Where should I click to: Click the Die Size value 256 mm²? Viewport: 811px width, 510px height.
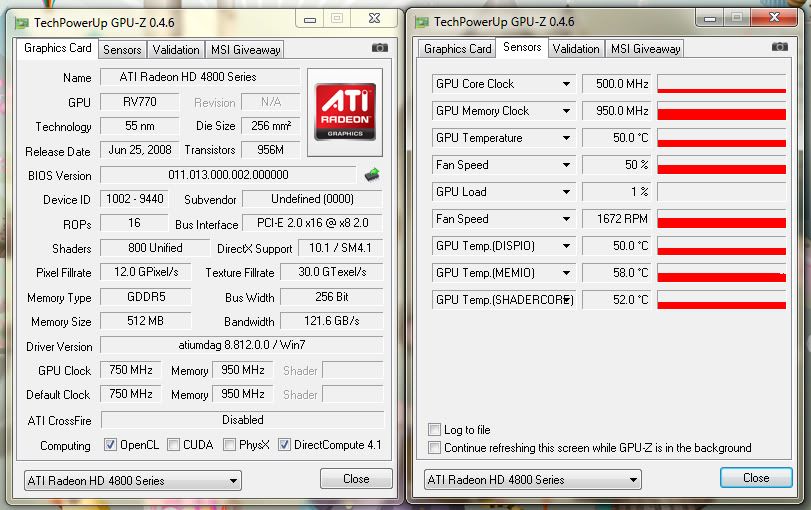point(271,126)
